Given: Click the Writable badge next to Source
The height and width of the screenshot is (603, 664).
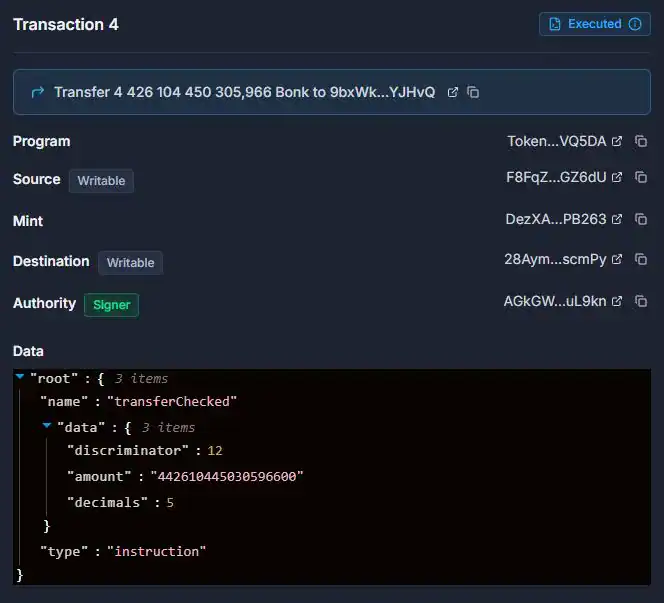Looking at the screenshot, I should (x=101, y=181).
